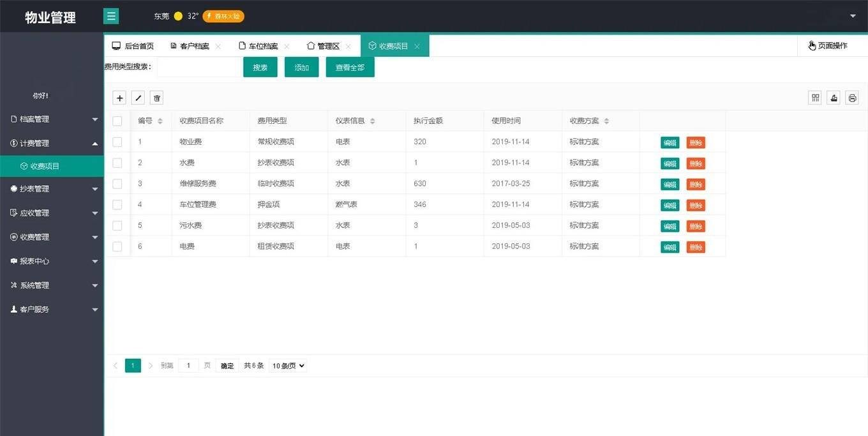Expand the 收费管理 sidebar menu
This screenshot has width=868, height=436.
point(52,237)
